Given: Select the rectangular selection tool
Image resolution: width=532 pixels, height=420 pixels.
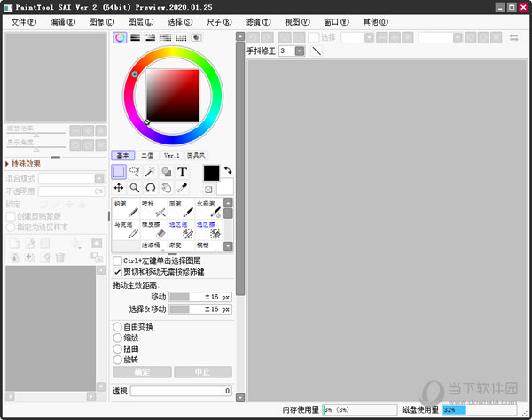Looking at the screenshot, I should pos(119,172).
